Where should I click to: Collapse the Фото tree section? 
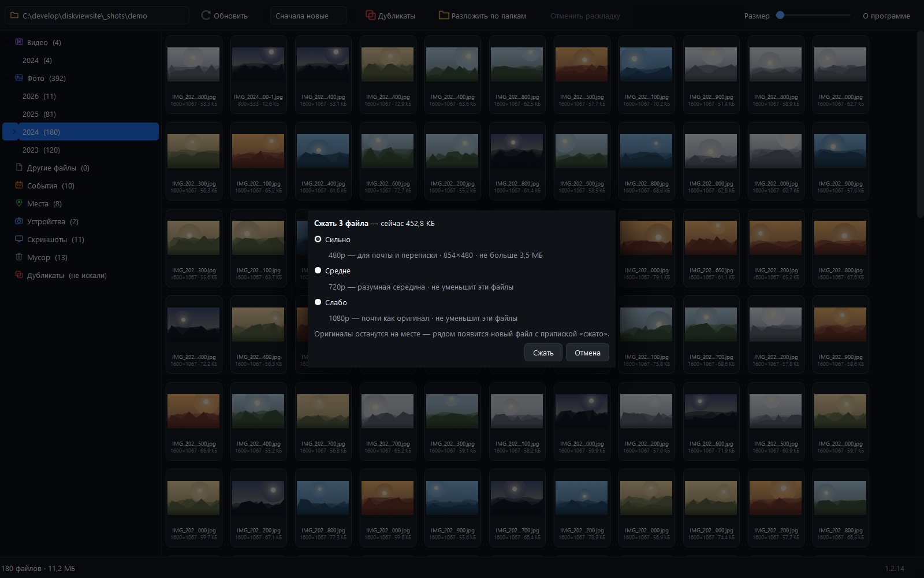[x=7, y=78]
